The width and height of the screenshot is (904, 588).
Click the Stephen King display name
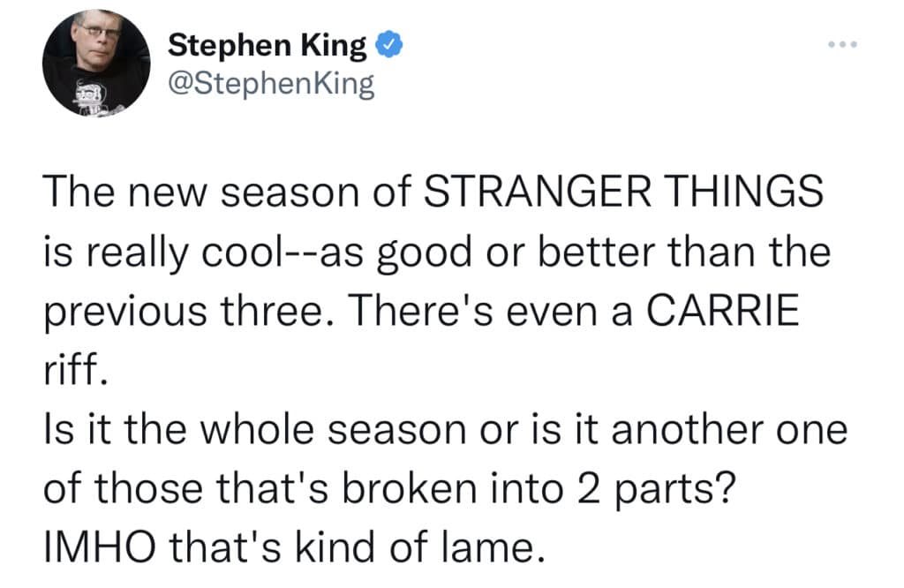267,44
